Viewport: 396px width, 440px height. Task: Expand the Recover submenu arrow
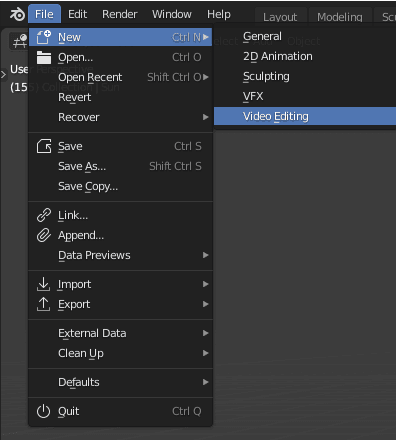click(206, 117)
